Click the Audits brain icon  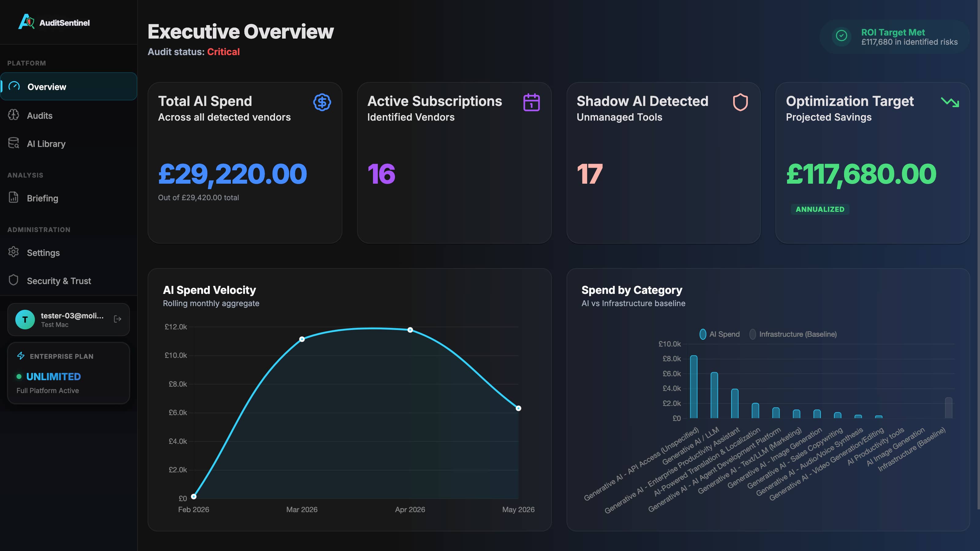click(x=14, y=115)
